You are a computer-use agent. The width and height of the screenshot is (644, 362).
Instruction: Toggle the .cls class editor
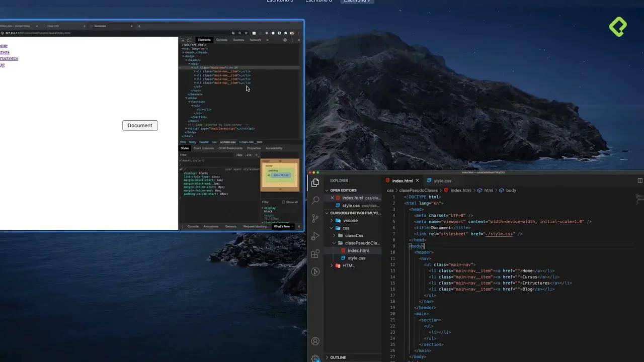[x=249, y=155]
